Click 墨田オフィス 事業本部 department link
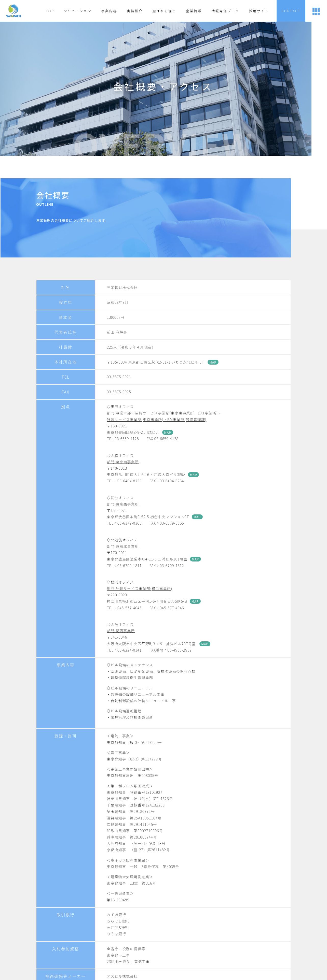 coord(164,416)
